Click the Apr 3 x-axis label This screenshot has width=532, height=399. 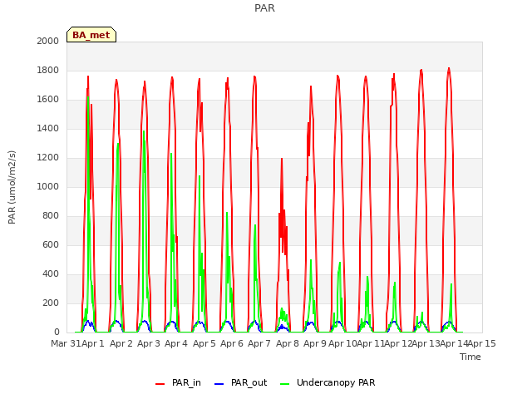149,343
